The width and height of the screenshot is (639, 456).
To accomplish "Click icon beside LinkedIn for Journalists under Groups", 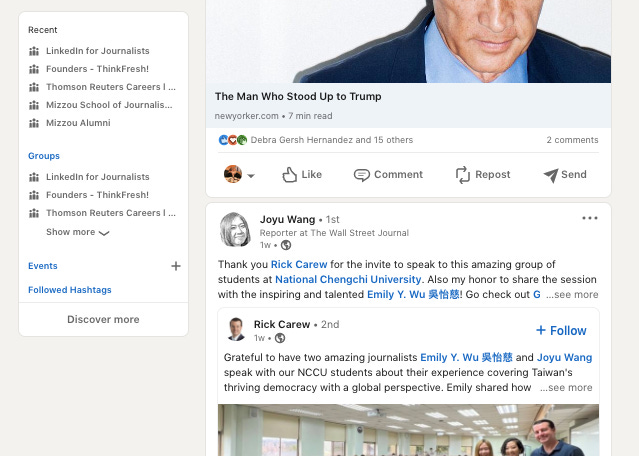I will pyautogui.click(x=34, y=177).
